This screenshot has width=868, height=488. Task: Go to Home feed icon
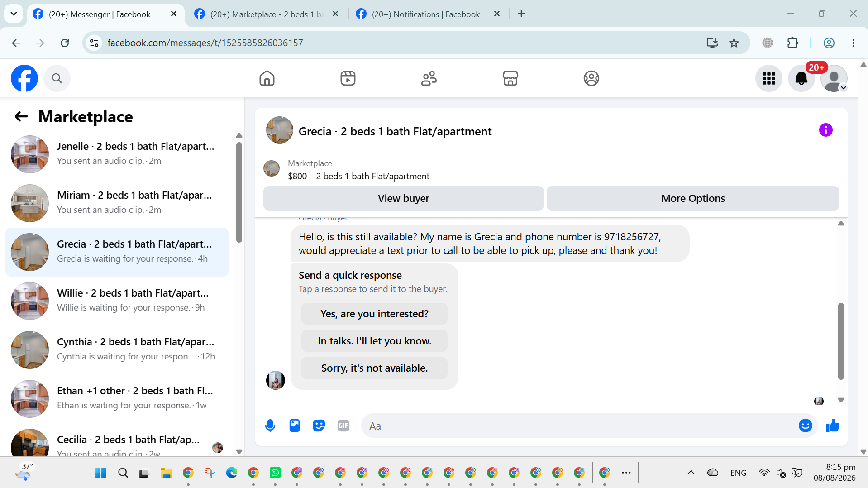tap(267, 78)
